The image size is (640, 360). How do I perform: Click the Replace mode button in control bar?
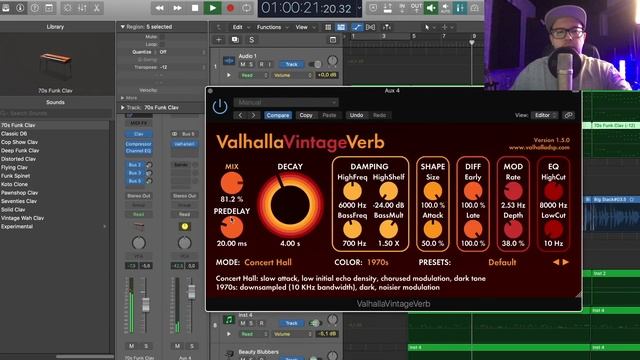(x=387, y=8)
